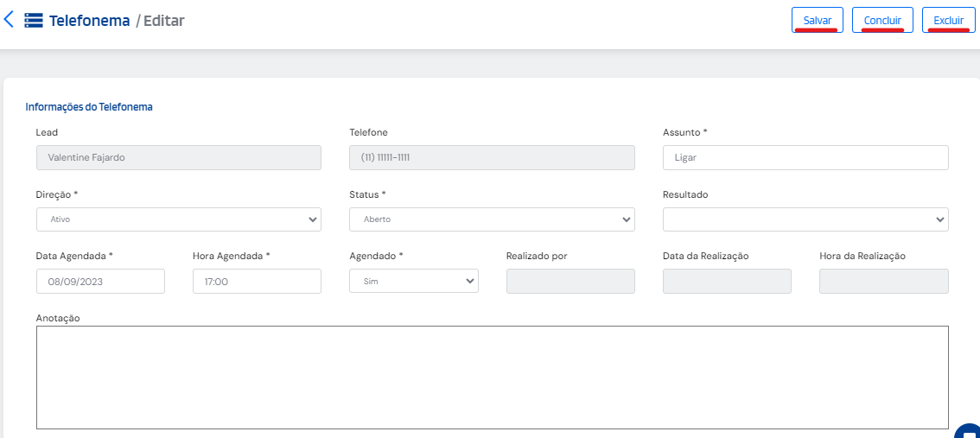Expand the empty Resultado dropdown

(x=805, y=219)
